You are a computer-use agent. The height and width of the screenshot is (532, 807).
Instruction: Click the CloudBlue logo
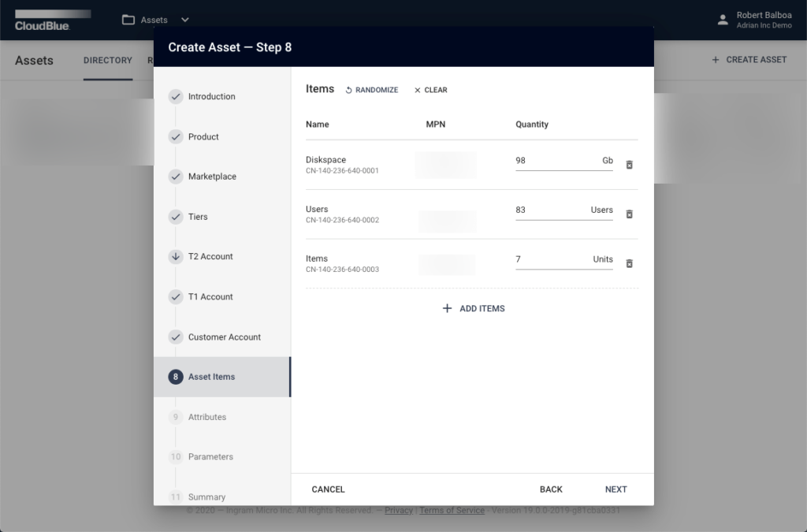(x=53, y=20)
